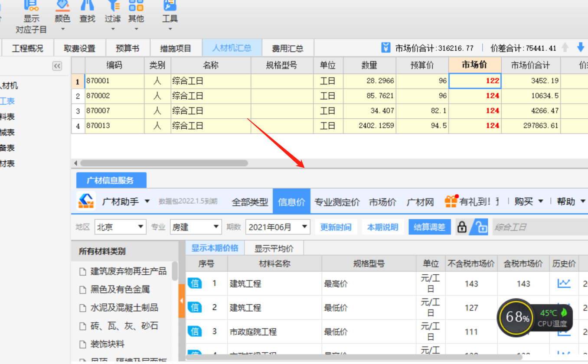Screen dimensions: 588x364
Task: Click the 广材助手 logo icon
Action: pos(86,201)
